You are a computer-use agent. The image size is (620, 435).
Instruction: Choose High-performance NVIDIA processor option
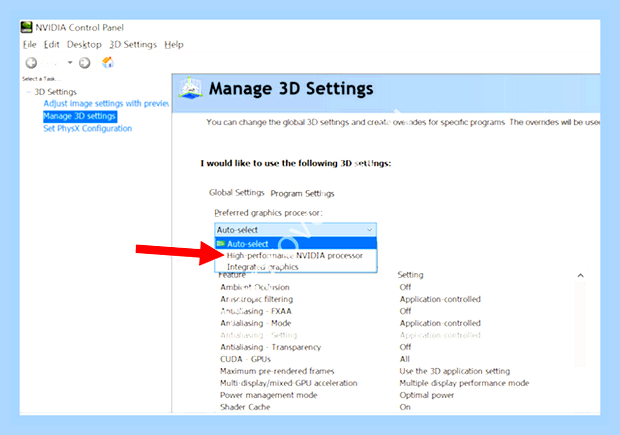tap(295, 255)
